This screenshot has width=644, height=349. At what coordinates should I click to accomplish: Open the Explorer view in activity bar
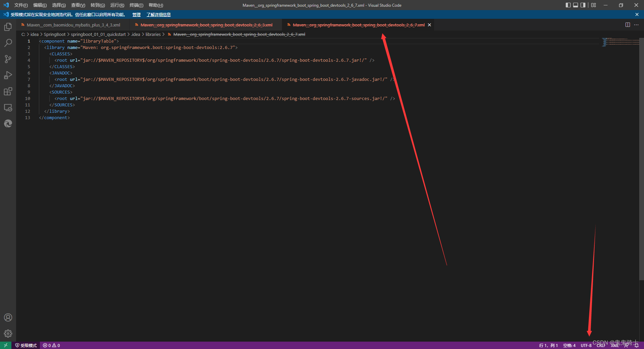[8, 27]
